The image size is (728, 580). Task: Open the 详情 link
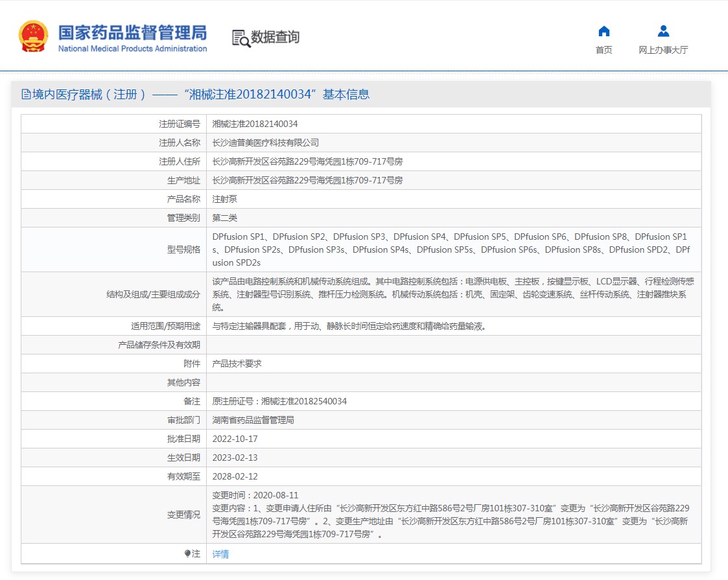coord(220,554)
